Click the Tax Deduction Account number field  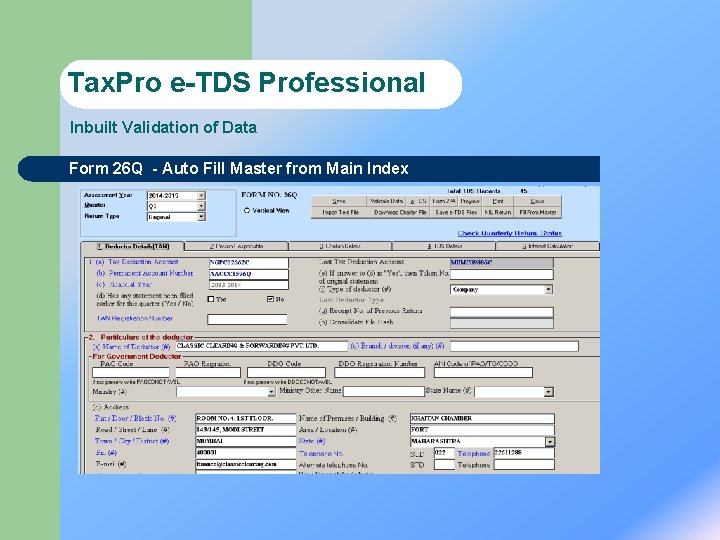[x=248, y=263]
